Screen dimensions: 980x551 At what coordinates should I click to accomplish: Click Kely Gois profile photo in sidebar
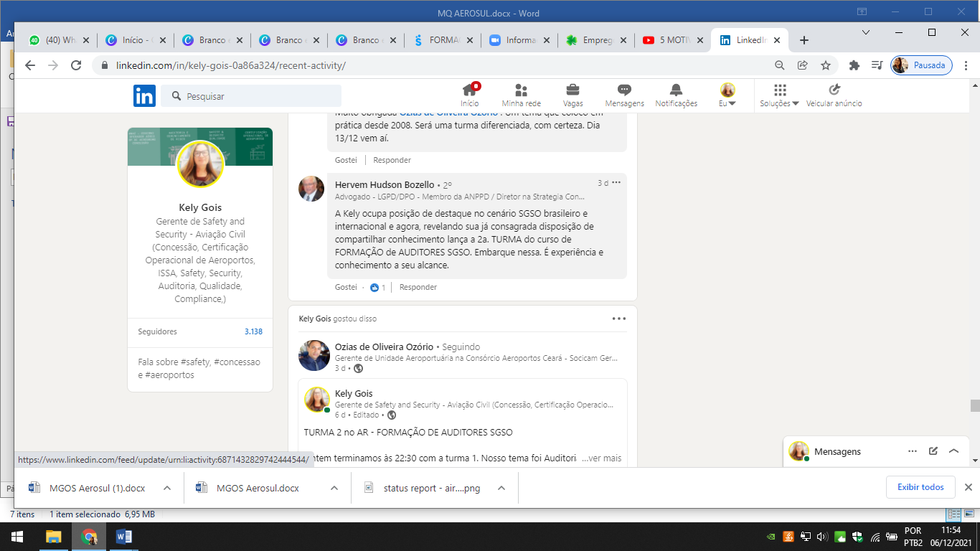(200, 164)
